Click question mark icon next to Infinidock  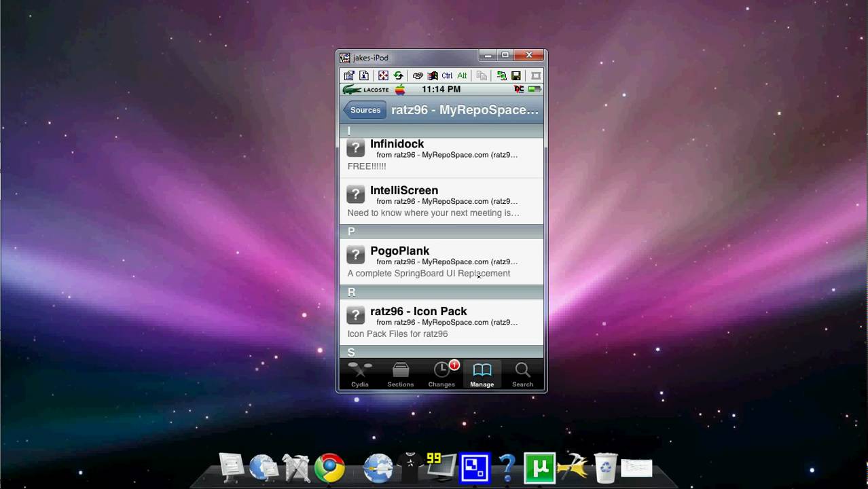pos(356,147)
